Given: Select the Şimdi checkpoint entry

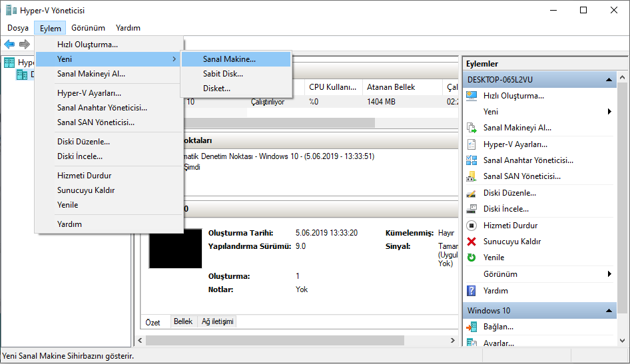Looking at the screenshot, I should 192,167.
